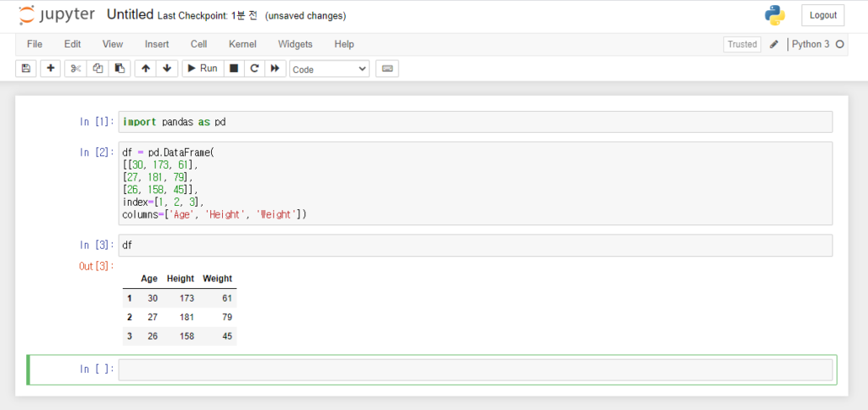Restart the kernel icon
Image resolution: width=868 pixels, height=410 pixels.
(x=254, y=69)
